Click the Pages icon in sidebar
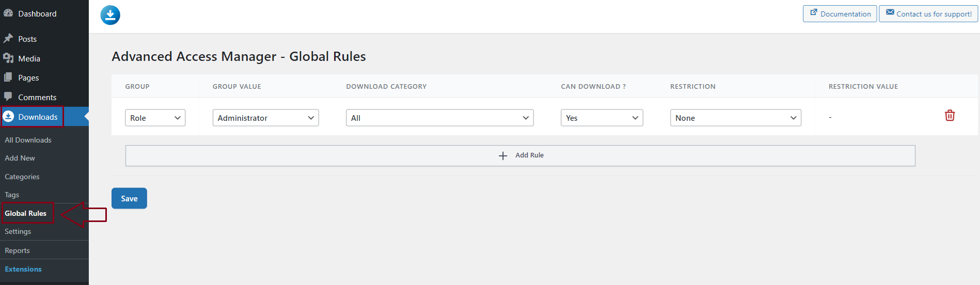Screen dimensions: 980x285 tap(8, 77)
